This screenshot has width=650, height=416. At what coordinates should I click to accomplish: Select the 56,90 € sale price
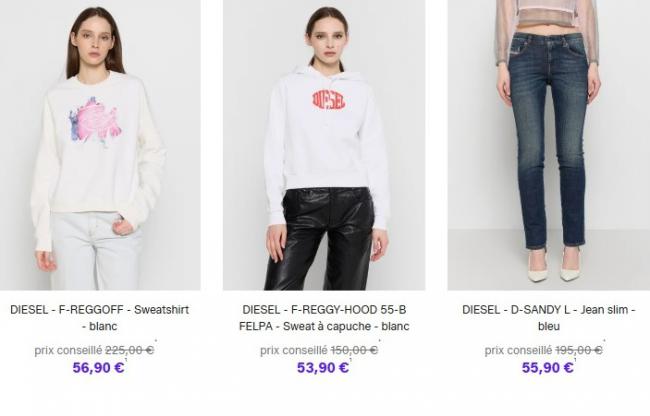click(x=98, y=368)
